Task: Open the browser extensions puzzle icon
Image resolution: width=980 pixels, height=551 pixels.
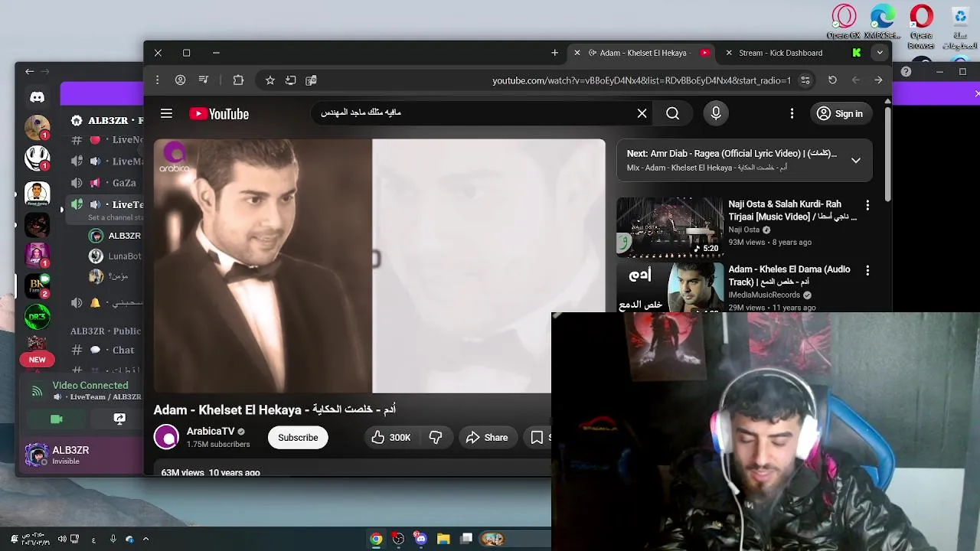Action: [x=238, y=80]
